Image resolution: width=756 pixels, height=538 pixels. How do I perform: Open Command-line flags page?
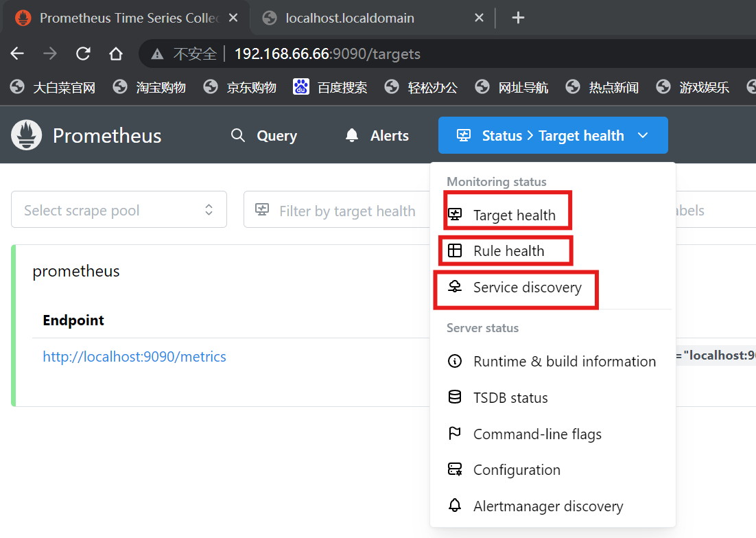[552, 434]
